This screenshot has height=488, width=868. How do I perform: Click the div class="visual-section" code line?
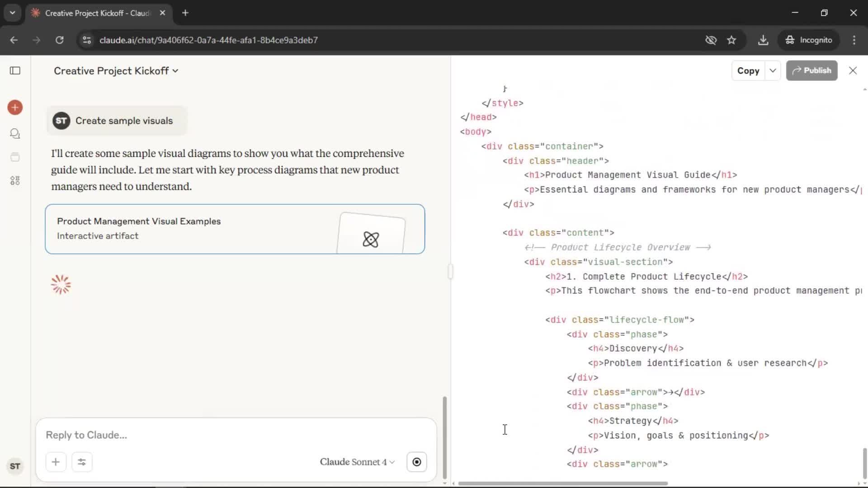598,262
